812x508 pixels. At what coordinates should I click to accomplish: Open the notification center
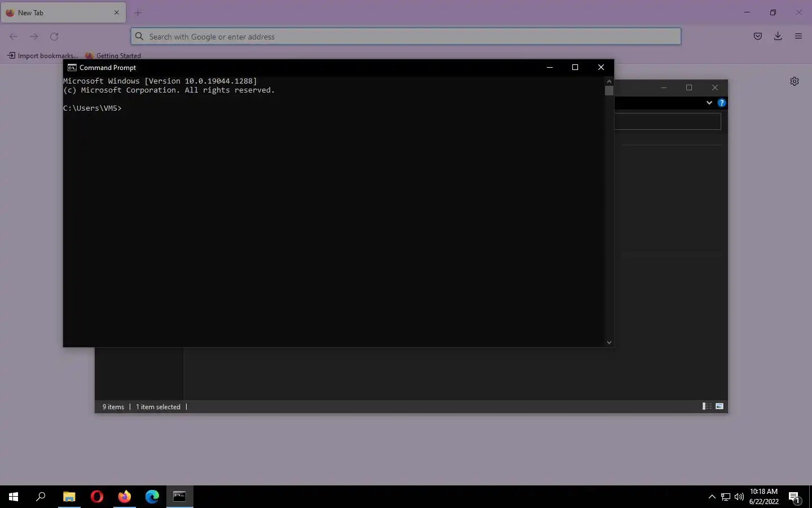(x=795, y=497)
